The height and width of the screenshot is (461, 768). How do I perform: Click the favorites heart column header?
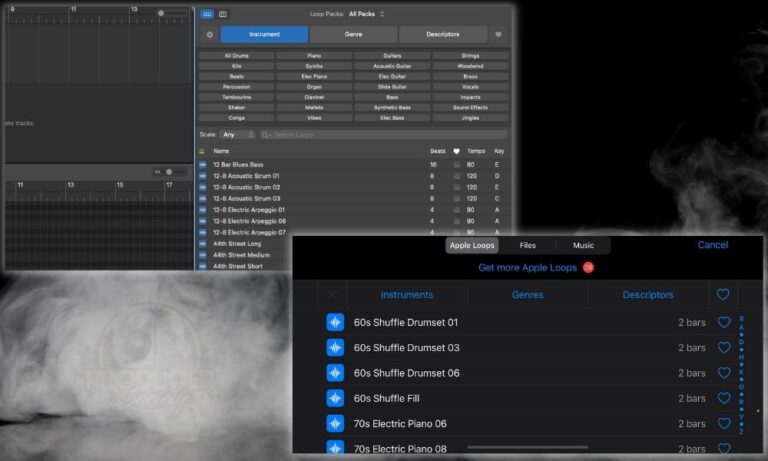coord(456,151)
